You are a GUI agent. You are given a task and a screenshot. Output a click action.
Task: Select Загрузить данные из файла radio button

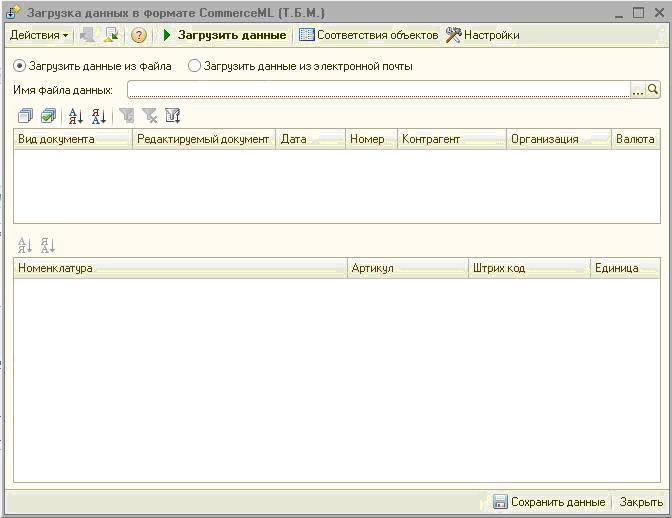coord(20,66)
